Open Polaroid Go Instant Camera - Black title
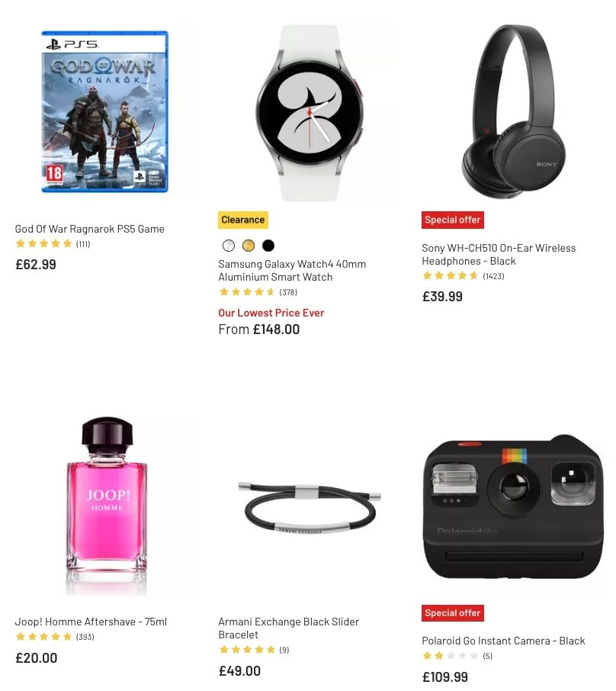 click(503, 641)
